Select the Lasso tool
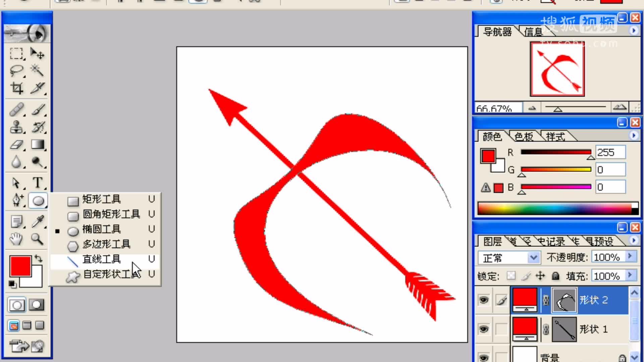644x362 pixels. coord(17,71)
